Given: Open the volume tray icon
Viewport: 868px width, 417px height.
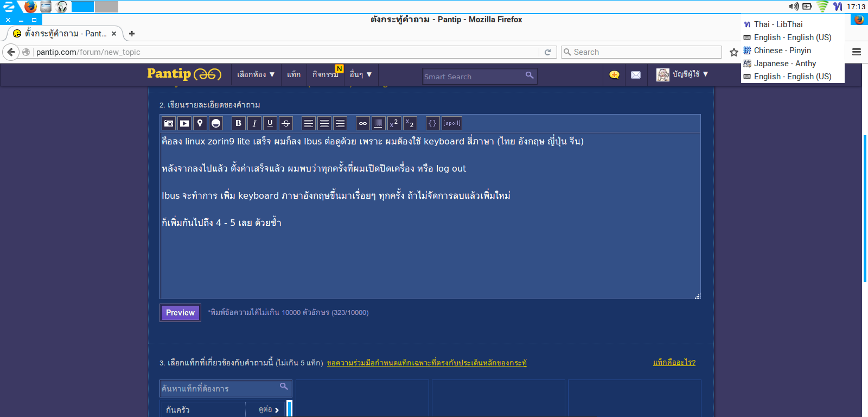Looking at the screenshot, I should (794, 7).
